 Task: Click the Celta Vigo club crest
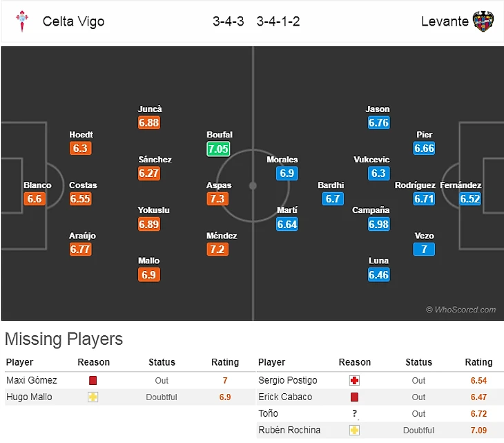22,21
